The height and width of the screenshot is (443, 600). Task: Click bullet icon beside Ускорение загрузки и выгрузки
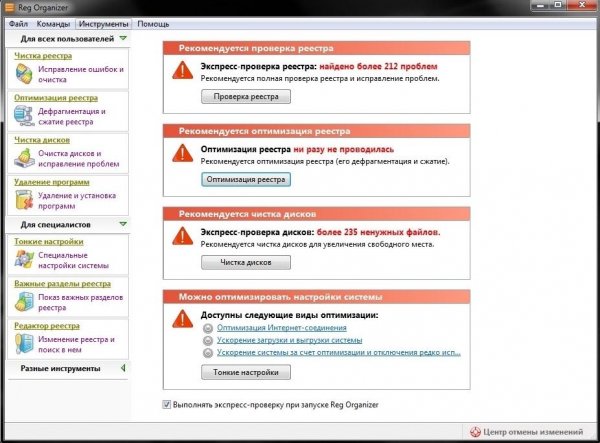(208, 340)
